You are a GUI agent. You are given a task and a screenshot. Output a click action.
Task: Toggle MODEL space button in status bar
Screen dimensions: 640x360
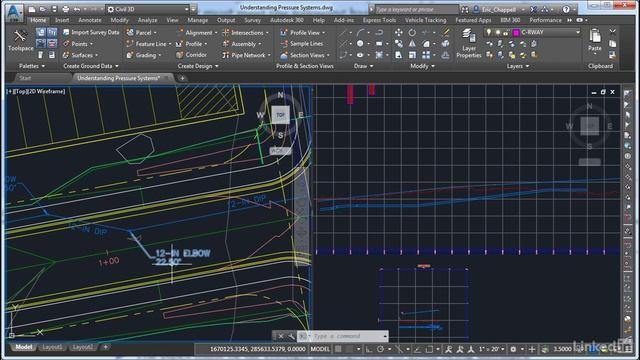pos(320,349)
